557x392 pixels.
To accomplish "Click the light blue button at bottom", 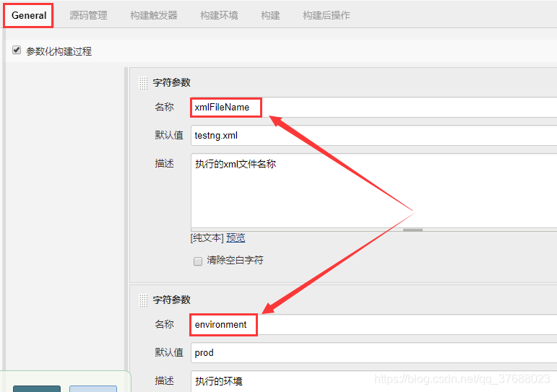I will tap(93, 389).
